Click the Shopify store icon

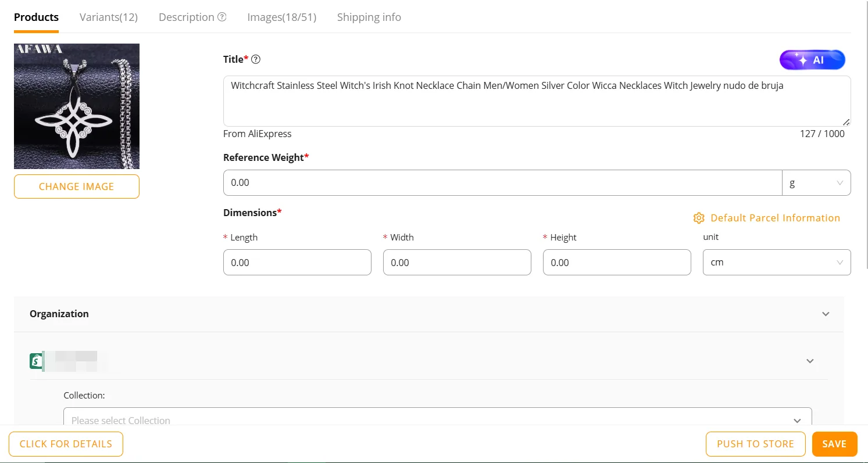(37, 361)
